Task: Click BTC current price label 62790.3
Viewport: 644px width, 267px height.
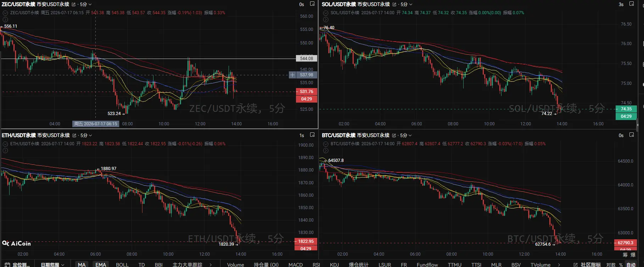Action: 626,243
